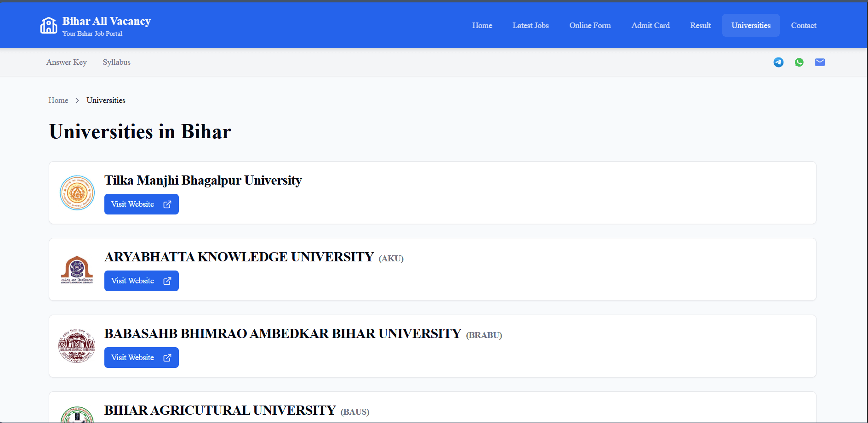Open WhatsApp via the green icon

coord(799,62)
